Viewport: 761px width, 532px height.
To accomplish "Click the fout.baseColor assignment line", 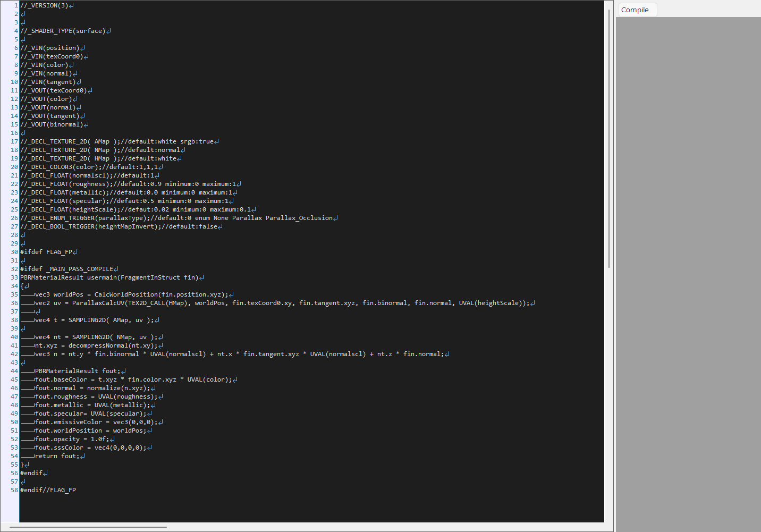I will tap(133, 379).
